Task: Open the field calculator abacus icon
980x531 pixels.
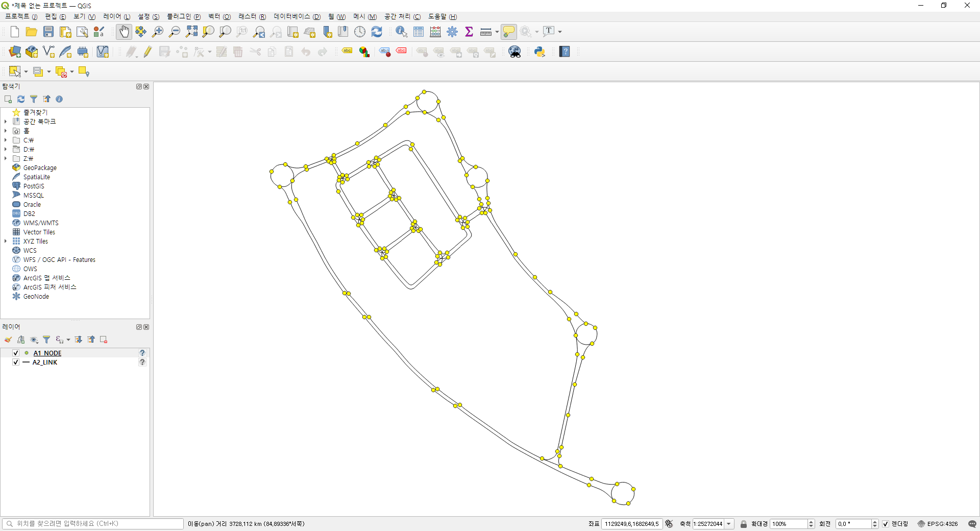Action: [435, 32]
